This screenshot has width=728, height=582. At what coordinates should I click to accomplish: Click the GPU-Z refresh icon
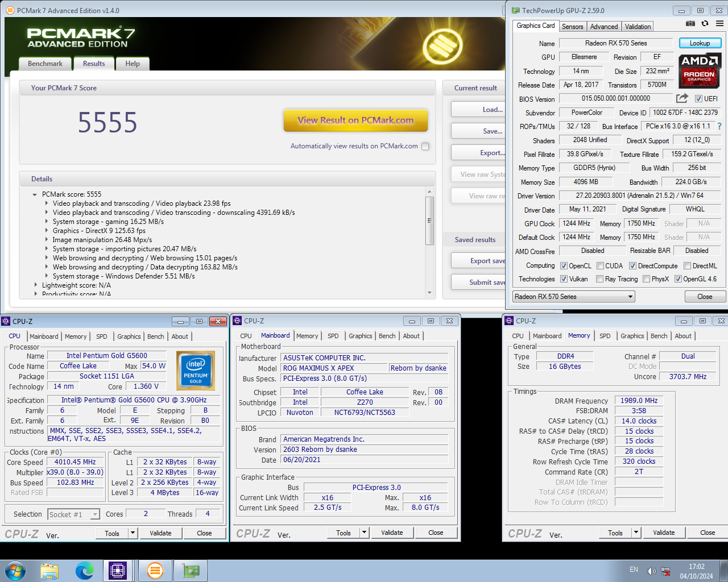click(705, 24)
